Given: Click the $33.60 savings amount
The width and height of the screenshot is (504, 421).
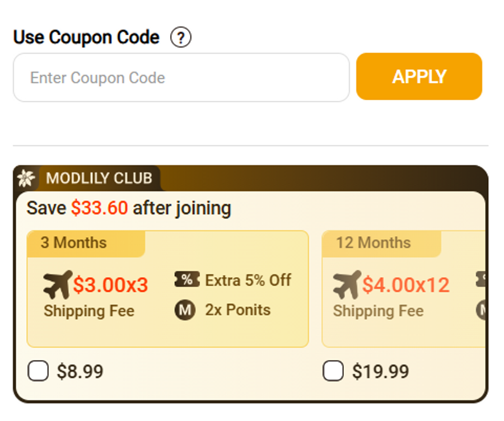Looking at the screenshot, I should coord(99,208).
